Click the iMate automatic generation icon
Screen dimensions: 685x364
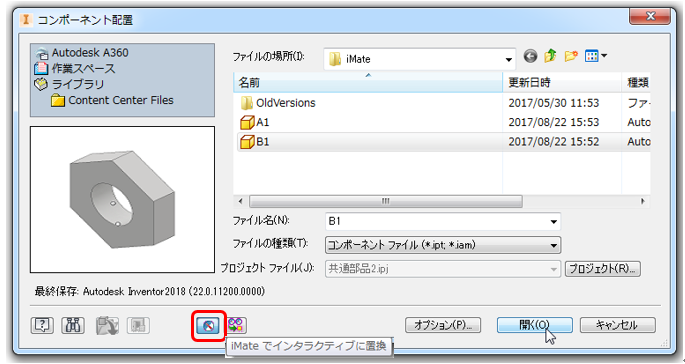237,325
